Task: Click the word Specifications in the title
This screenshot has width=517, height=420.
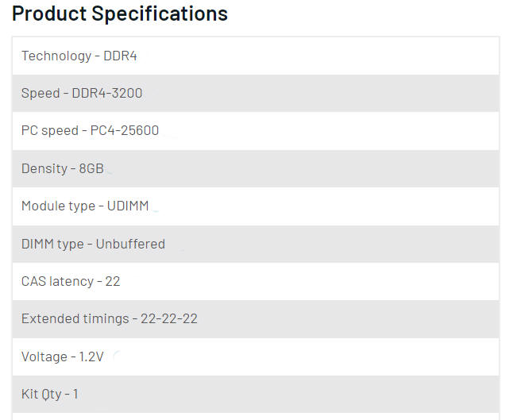Action: (x=160, y=13)
